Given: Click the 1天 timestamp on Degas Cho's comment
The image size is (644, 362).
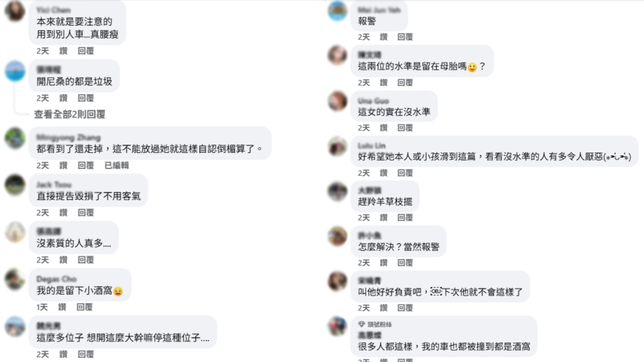Looking at the screenshot, I should click(x=42, y=307).
